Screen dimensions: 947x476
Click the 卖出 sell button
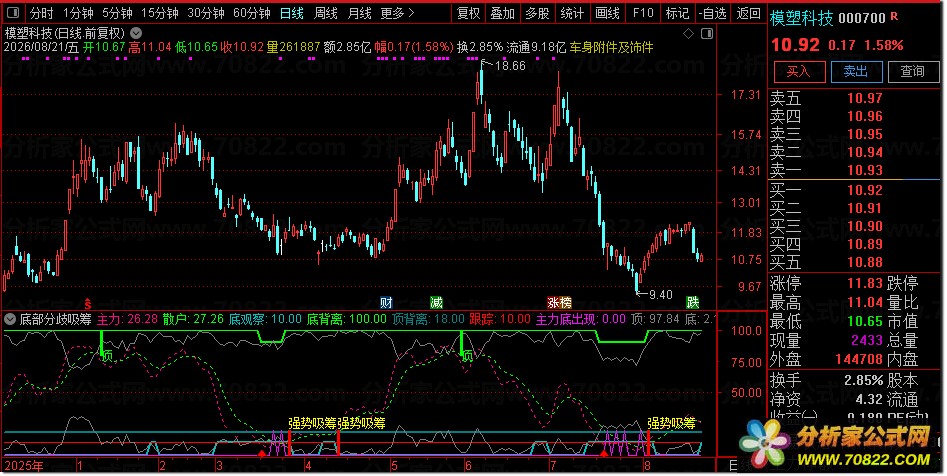click(856, 72)
